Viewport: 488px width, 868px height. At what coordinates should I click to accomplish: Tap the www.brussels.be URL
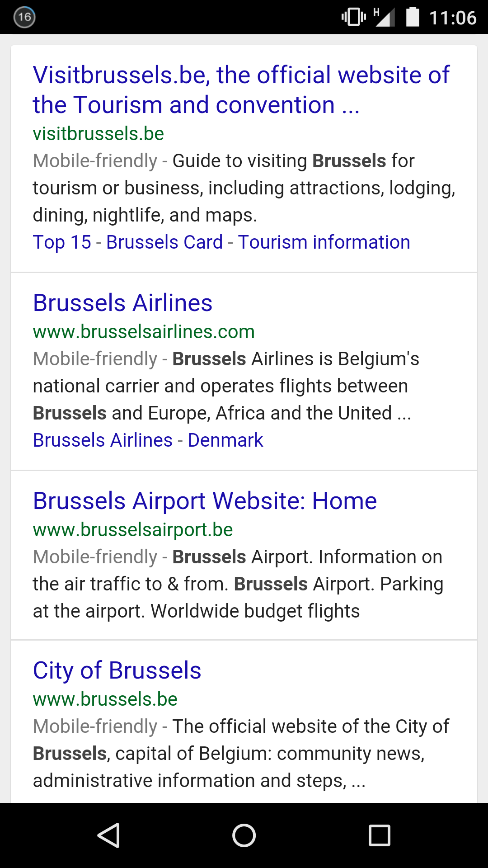(x=105, y=699)
